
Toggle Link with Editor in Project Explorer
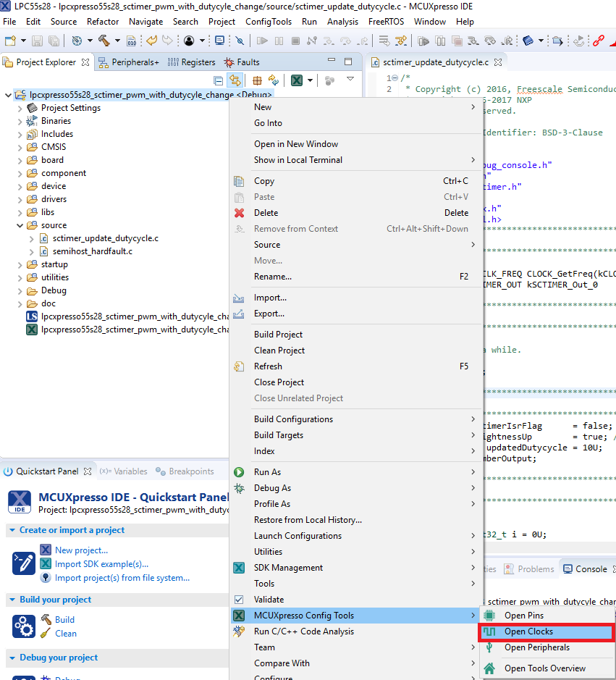click(235, 80)
